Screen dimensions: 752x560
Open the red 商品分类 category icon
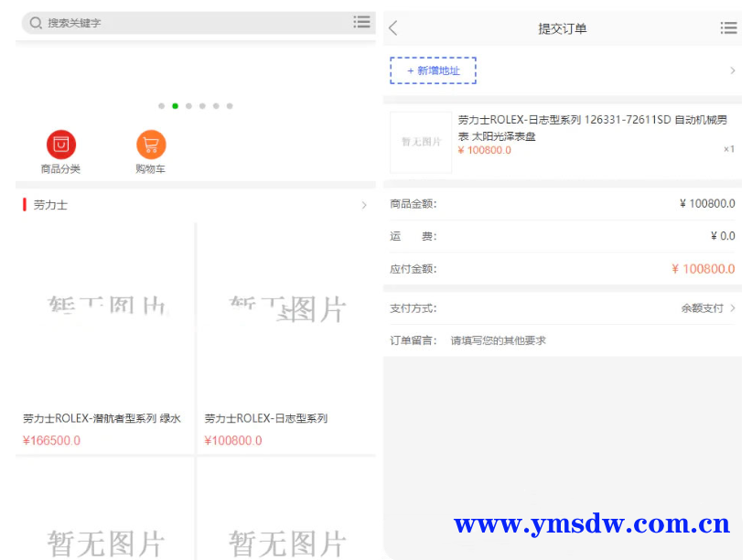(x=61, y=145)
